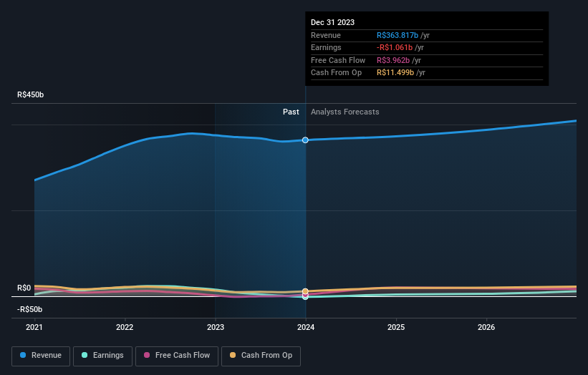
Task: Toggle the Cash From Op legend button
Action: point(261,356)
